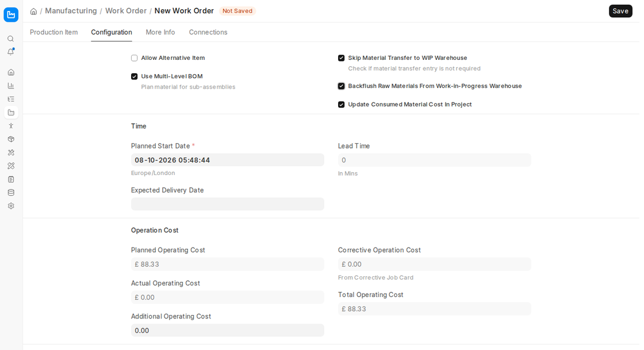The image size is (644, 350).
Task: Click the Actual Operating Cost value field
Action: [x=228, y=298]
